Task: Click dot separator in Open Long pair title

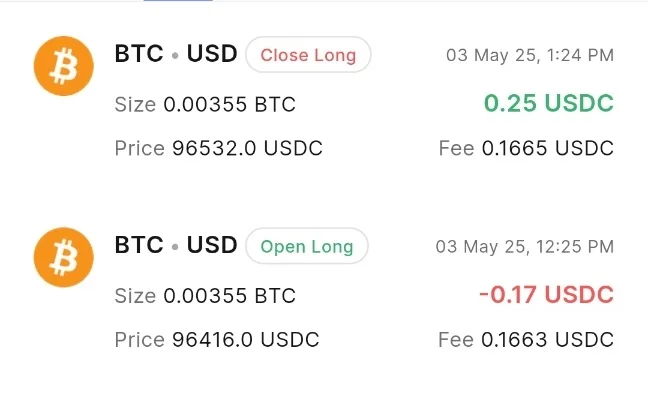Action: coord(175,246)
